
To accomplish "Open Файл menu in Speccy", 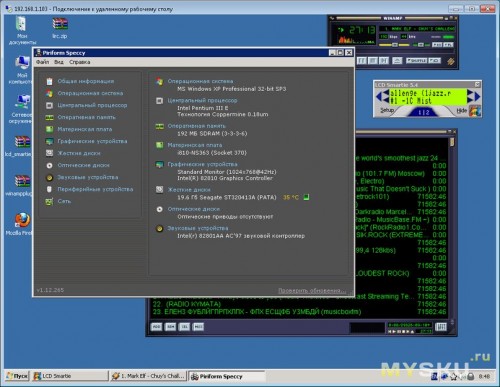I will coord(42,62).
